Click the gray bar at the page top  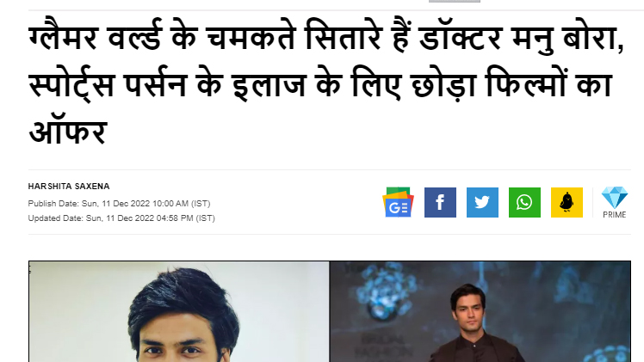tap(455, 1)
